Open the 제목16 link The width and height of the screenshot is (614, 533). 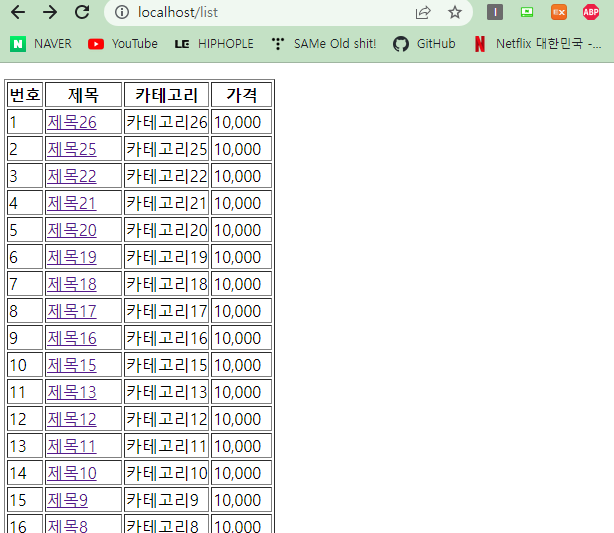[x=72, y=338]
